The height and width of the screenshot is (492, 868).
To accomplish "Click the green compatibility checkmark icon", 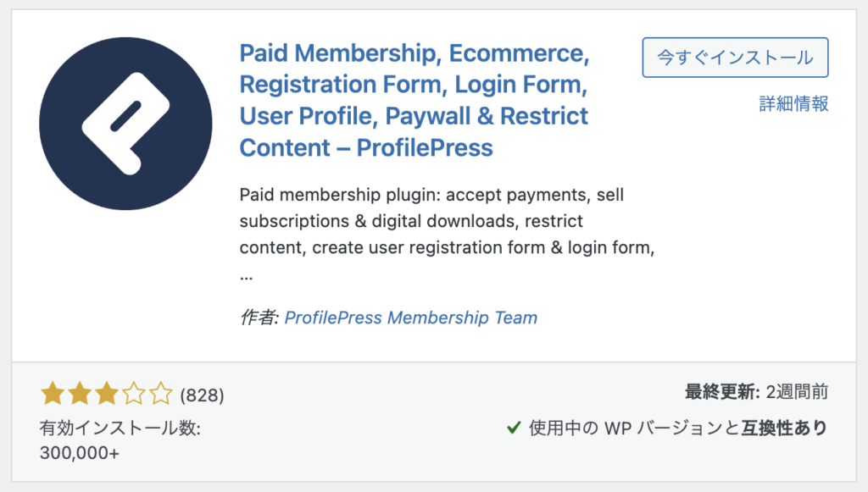I will click(x=514, y=428).
